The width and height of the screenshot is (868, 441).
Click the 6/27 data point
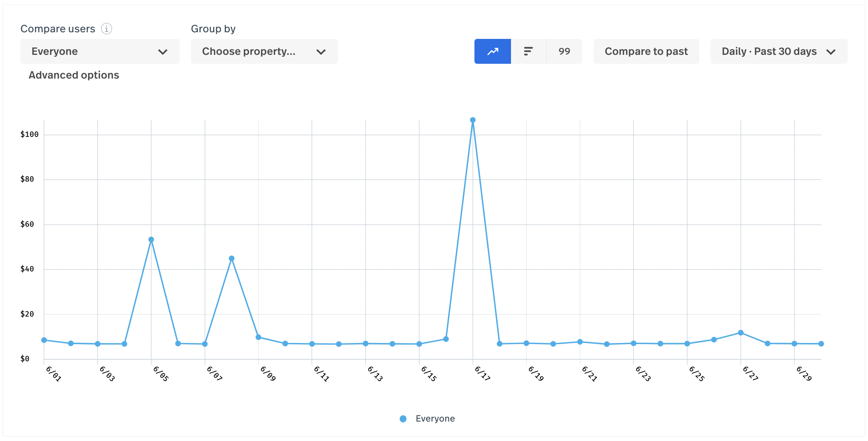point(741,333)
